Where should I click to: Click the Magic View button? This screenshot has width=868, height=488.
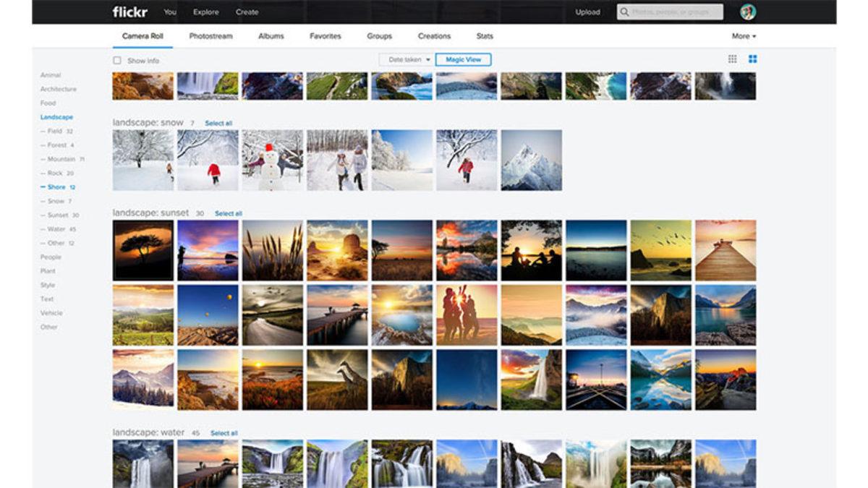(463, 60)
